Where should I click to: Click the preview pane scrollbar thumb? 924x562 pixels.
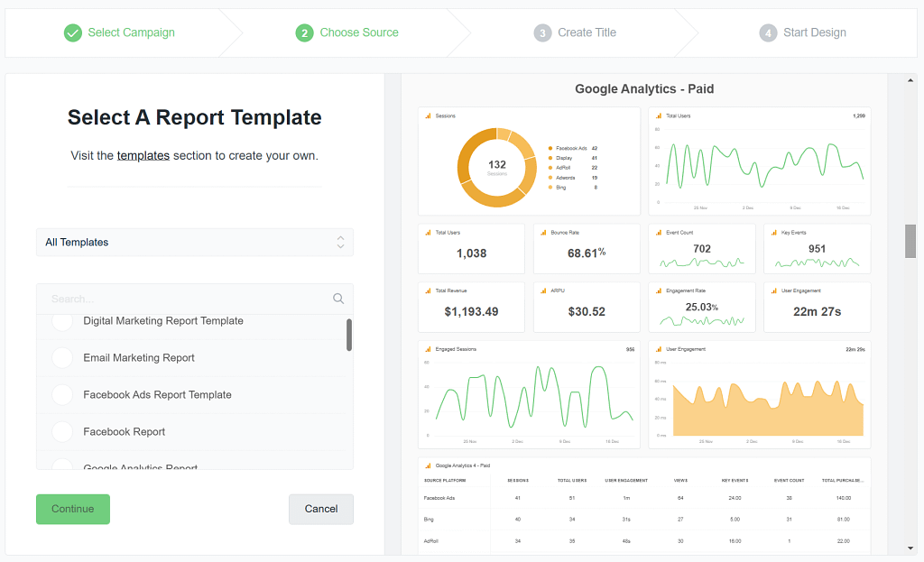tap(910, 242)
